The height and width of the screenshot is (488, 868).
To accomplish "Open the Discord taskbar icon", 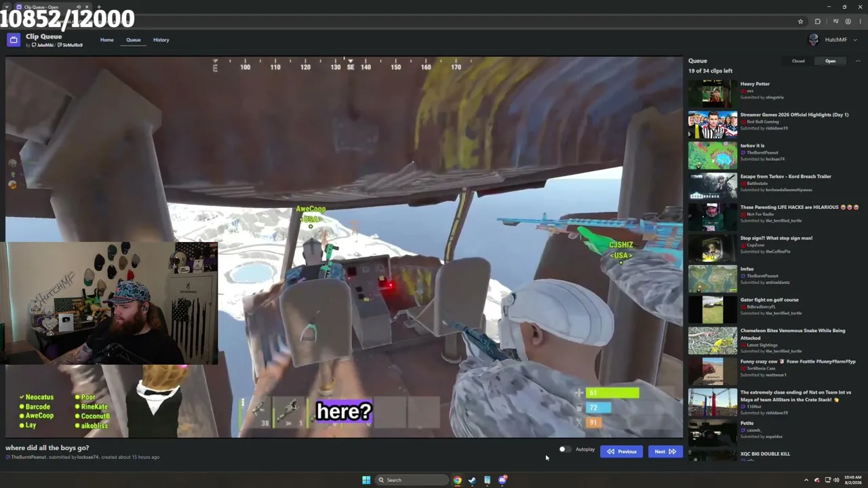I will click(502, 480).
